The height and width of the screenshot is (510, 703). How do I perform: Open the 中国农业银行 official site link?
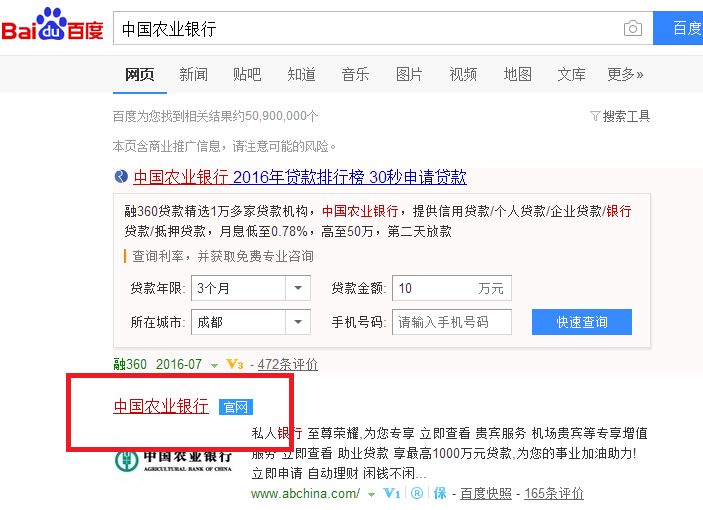click(161, 406)
